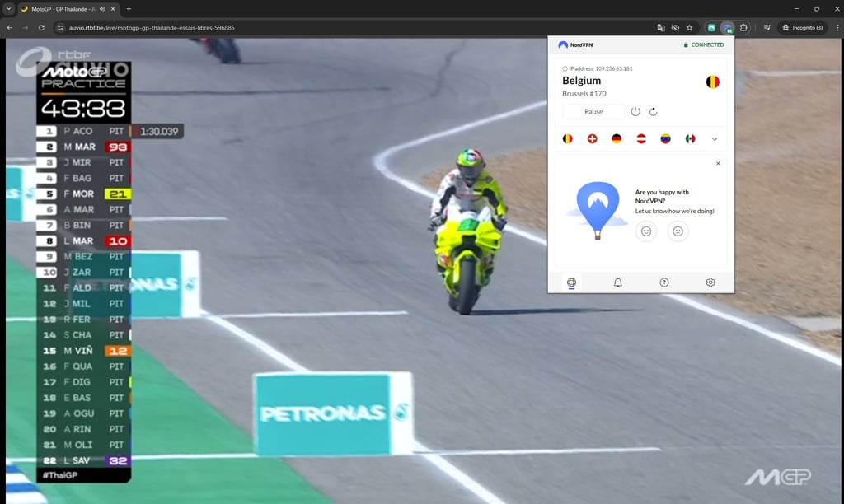Dismiss the NordVPN feedback card
Viewport: 844px width, 504px height.
pos(718,164)
